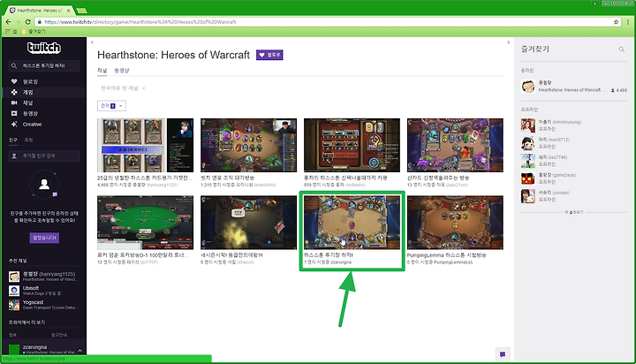
Task: Collapse right panel with the small arrow
Action: coord(509,42)
